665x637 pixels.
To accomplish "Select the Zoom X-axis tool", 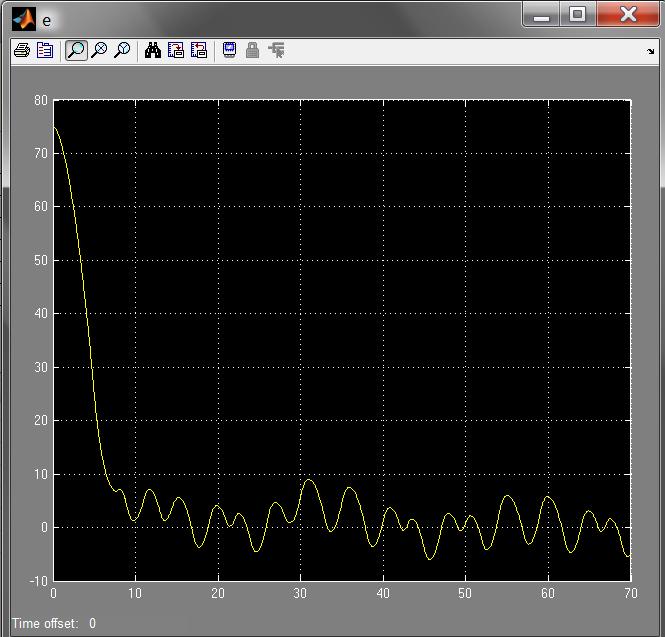I will 99,50.
